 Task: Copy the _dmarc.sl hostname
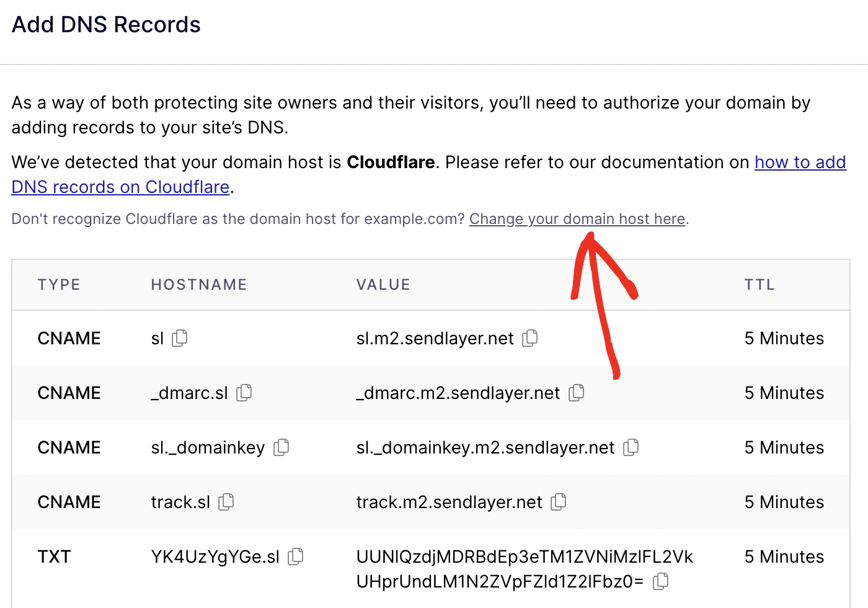point(244,393)
